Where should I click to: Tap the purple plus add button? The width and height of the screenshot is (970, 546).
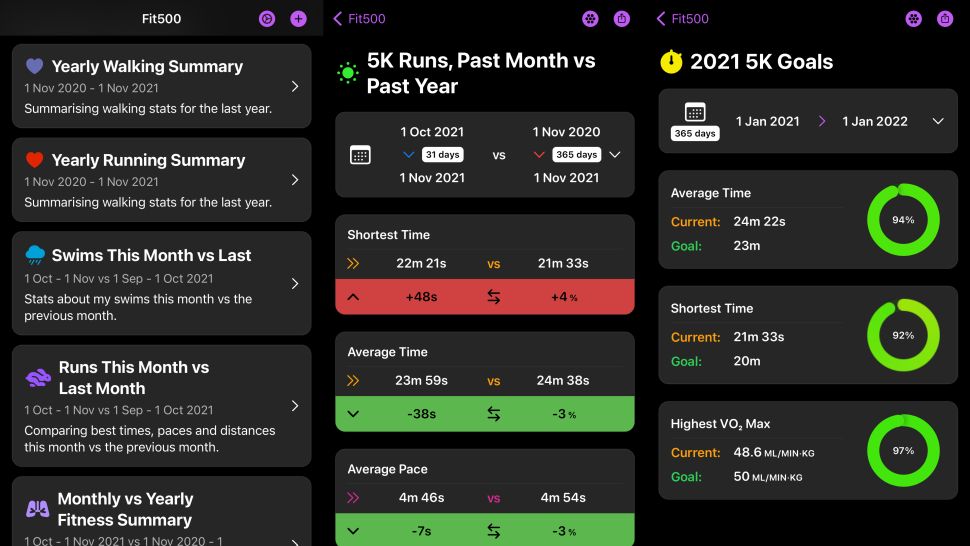click(298, 19)
